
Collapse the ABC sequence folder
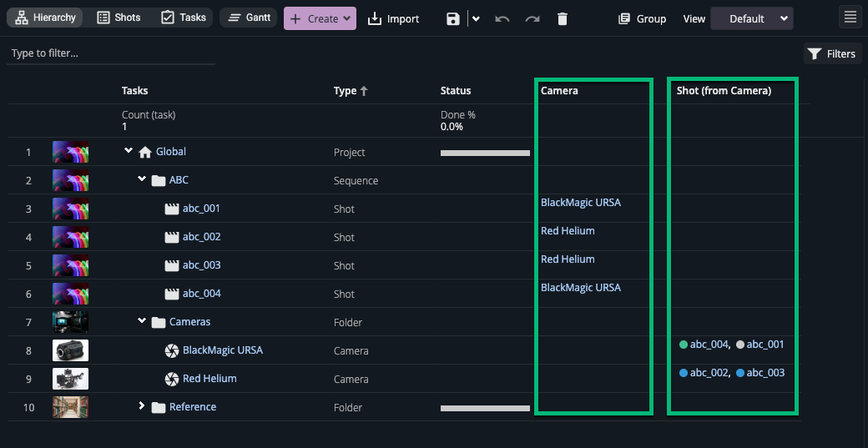pos(142,179)
